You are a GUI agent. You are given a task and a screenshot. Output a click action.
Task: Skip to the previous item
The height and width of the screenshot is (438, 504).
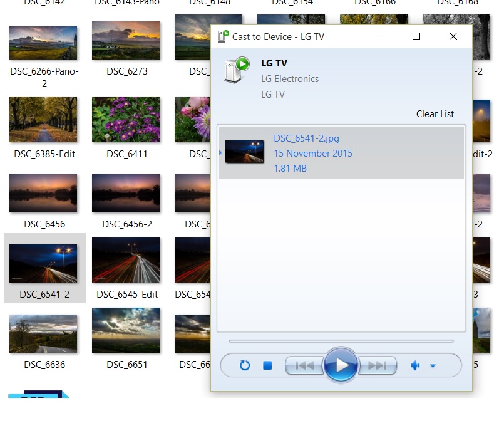click(304, 365)
